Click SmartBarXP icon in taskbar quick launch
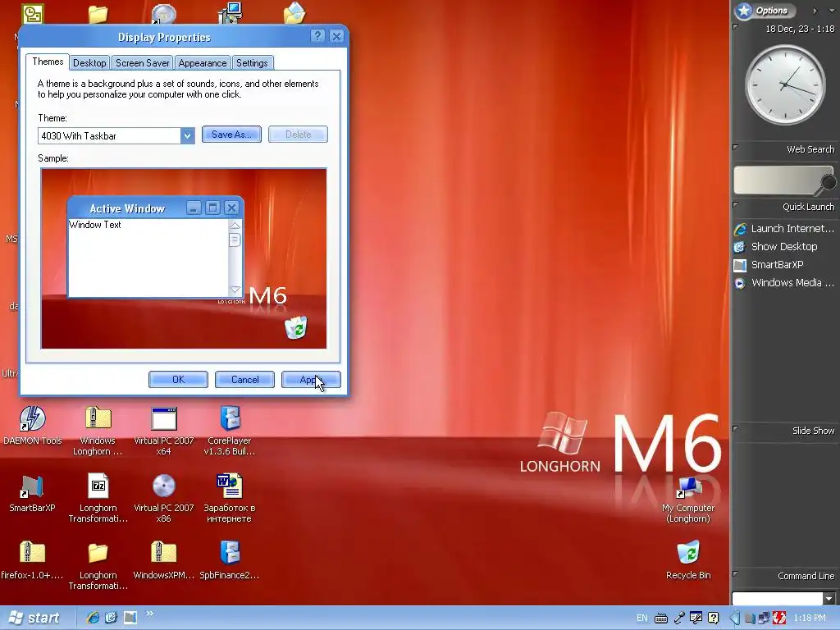Screen dimensions: 840x630 (x=130, y=618)
